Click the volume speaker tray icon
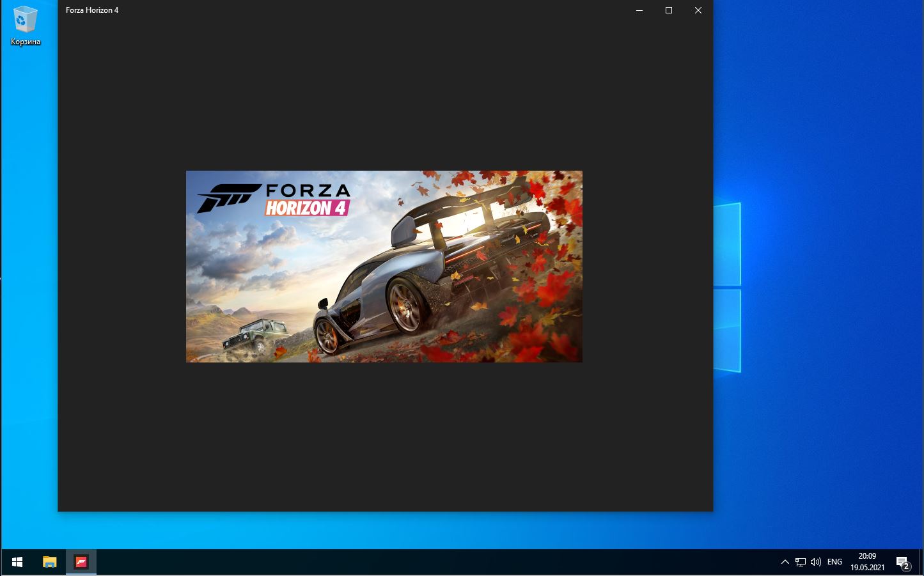The height and width of the screenshot is (576, 924). click(816, 562)
